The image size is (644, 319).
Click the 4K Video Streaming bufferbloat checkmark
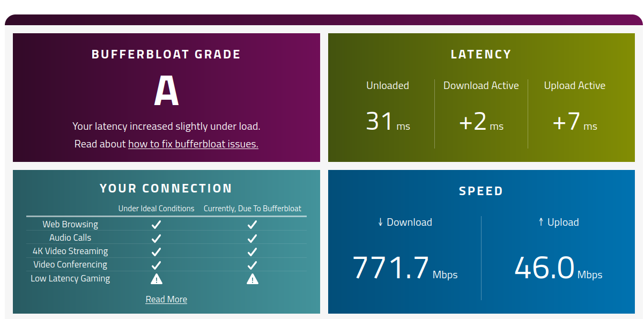[x=253, y=251]
